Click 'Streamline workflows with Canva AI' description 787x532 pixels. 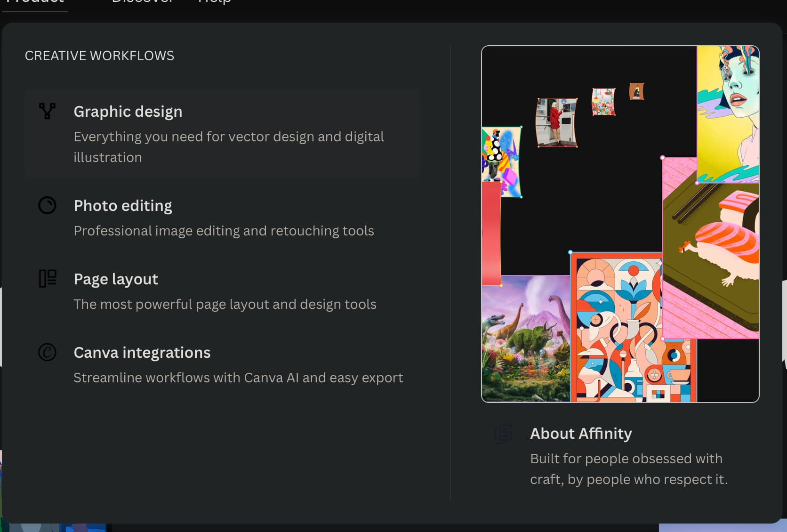click(238, 378)
